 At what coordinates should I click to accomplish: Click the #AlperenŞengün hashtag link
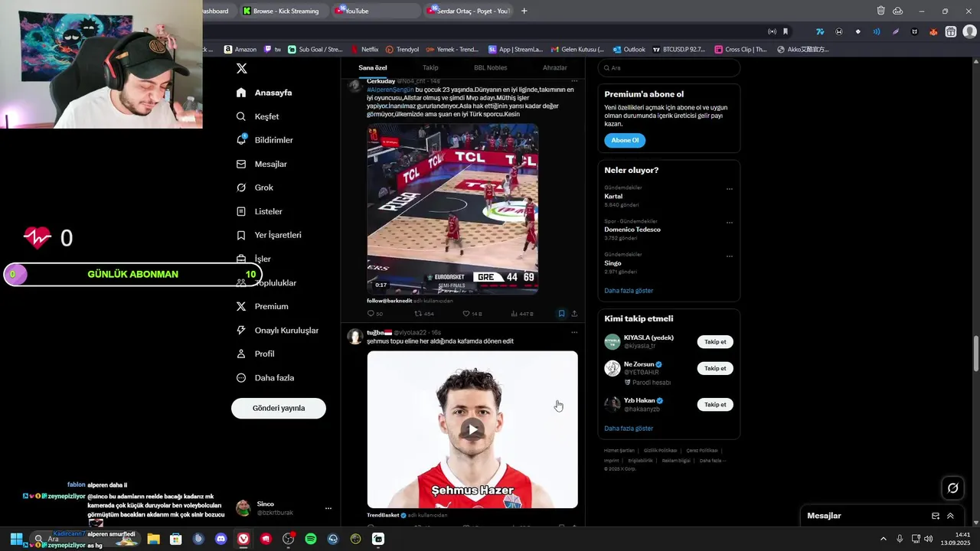(x=390, y=90)
